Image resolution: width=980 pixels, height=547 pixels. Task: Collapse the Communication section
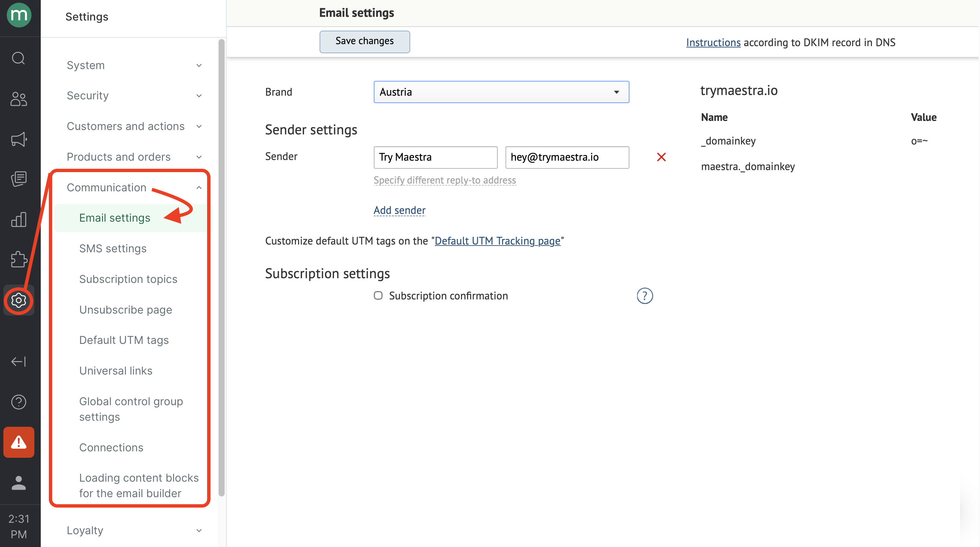coord(134,188)
